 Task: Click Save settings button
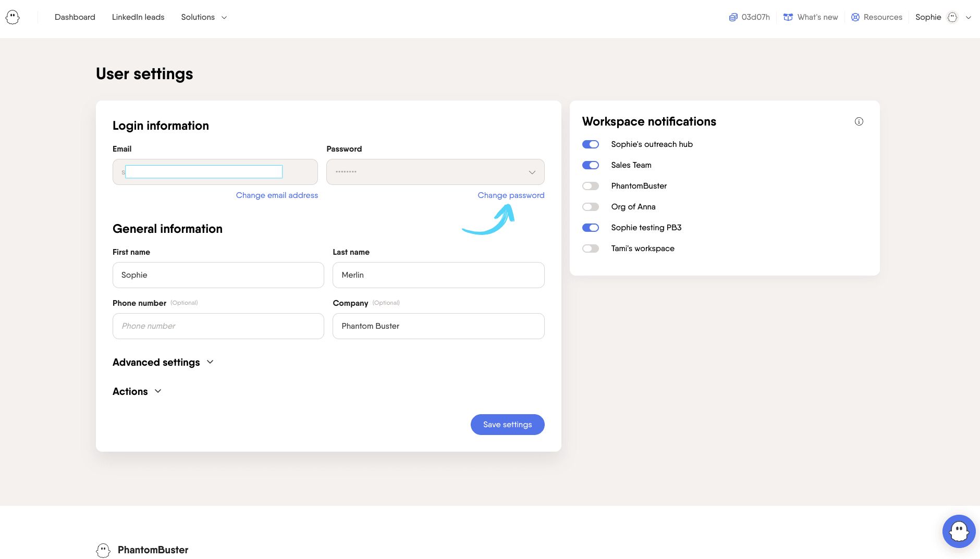[x=508, y=425]
